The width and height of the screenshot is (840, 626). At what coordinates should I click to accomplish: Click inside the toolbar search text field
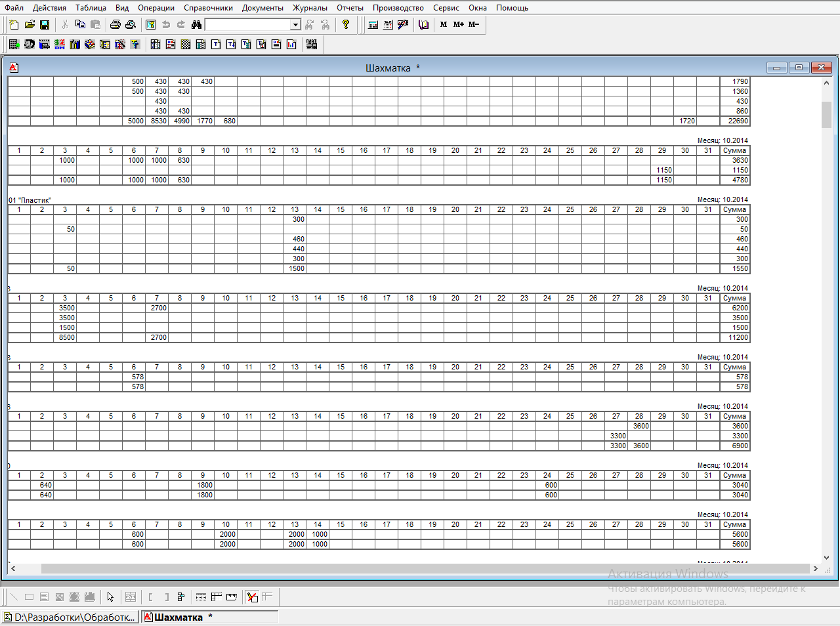coord(248,24)
